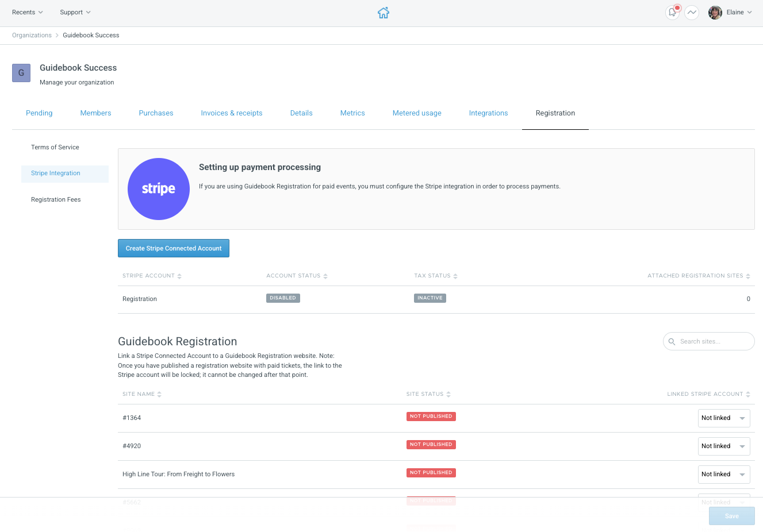The height and width of the screenshot is (532, 763).
Task: Sort by Stripe Account column
Action: click(152, 276)
